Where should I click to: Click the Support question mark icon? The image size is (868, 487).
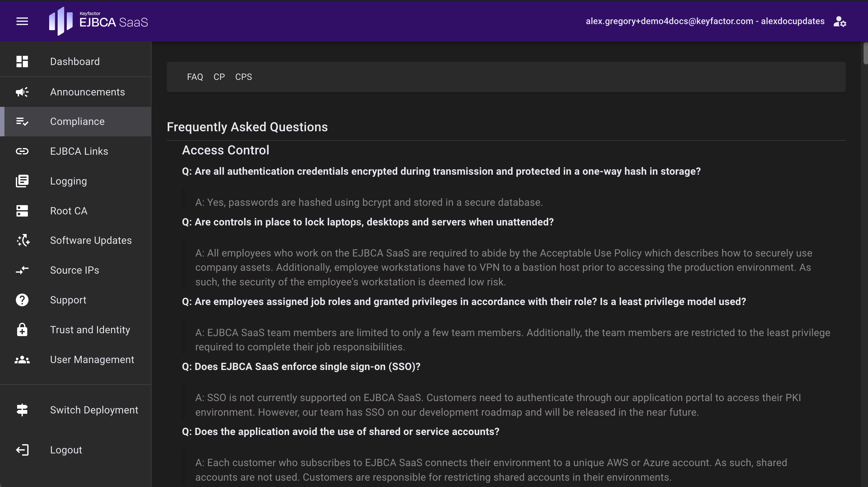pyautogui.click(x=22, y=300)
